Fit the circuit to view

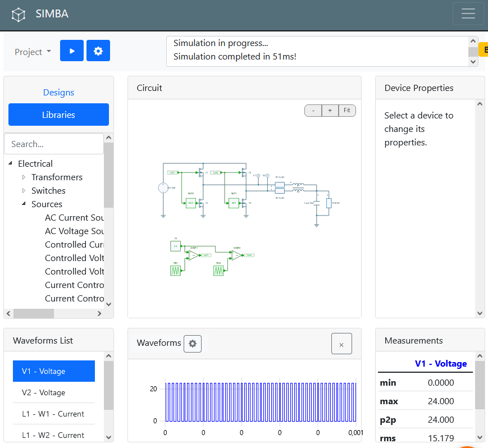click(346, 111)
